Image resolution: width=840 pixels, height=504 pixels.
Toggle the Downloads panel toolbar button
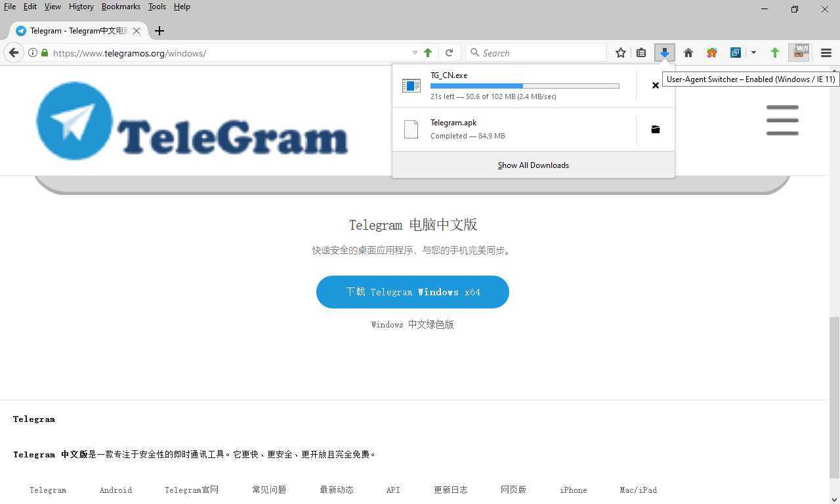(665, 53)
